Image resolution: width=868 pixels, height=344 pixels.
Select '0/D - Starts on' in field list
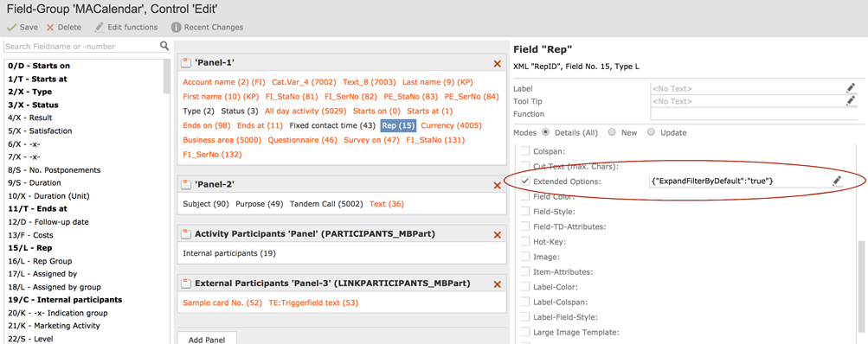click(x=39, y=66)
